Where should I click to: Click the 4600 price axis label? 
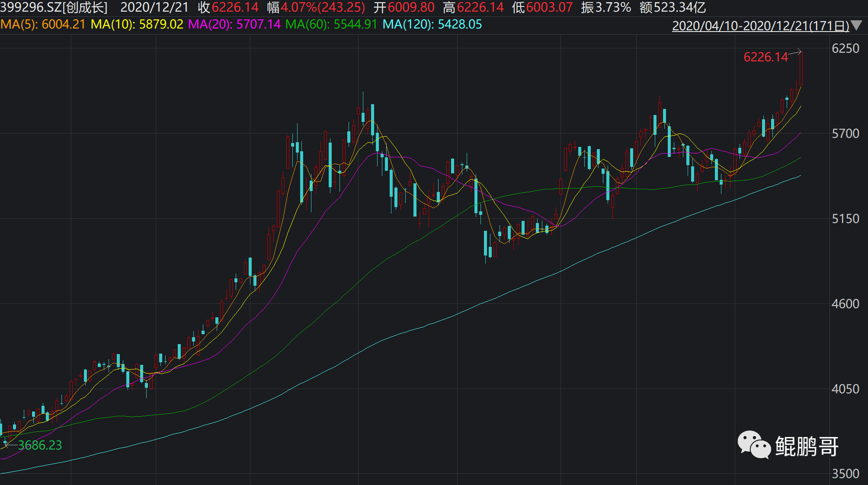(846, 304)
